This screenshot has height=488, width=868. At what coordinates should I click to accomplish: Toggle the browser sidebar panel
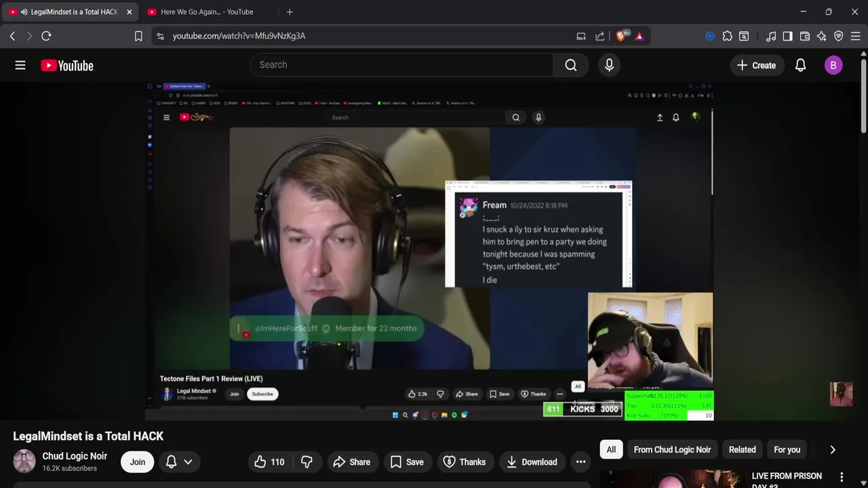pos(787,36)
